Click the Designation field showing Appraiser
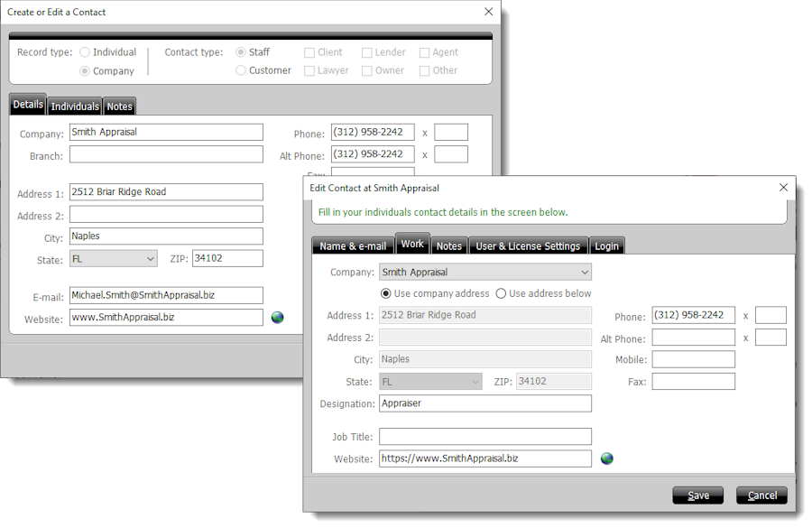 pyautogui.click(x=485, y=403)
